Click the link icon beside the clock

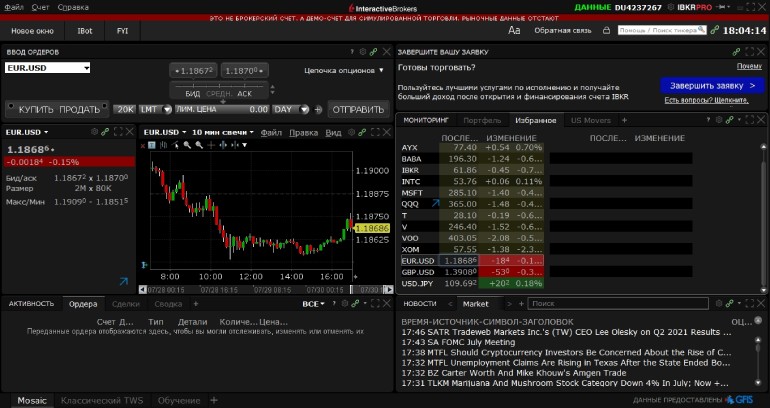(x=715, y=30)
